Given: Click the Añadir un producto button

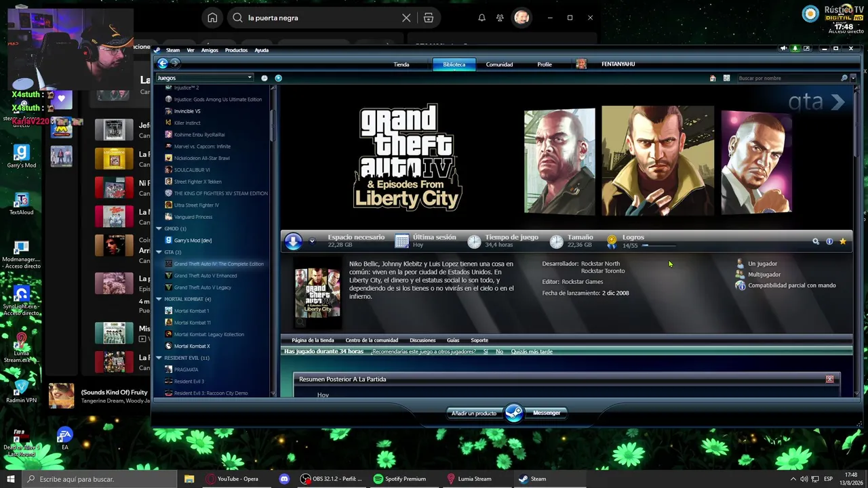Looking at the screenshot, I should 474,413.
